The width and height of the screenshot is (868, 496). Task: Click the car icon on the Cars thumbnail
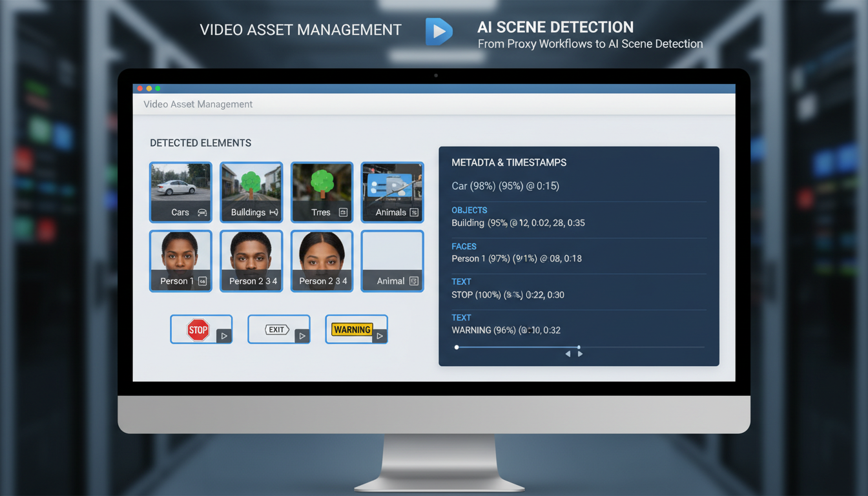[202, 212]
